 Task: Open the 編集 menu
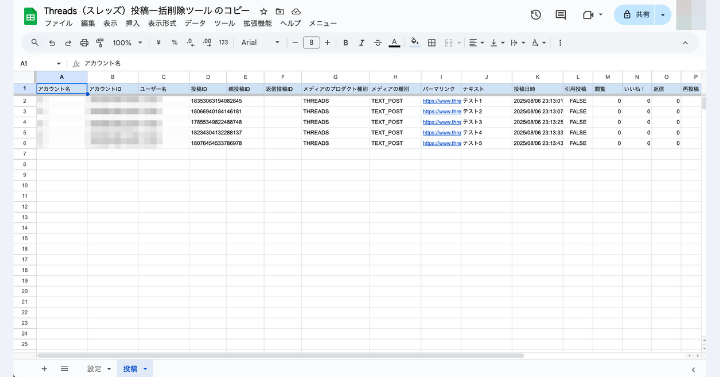(88, 23)
